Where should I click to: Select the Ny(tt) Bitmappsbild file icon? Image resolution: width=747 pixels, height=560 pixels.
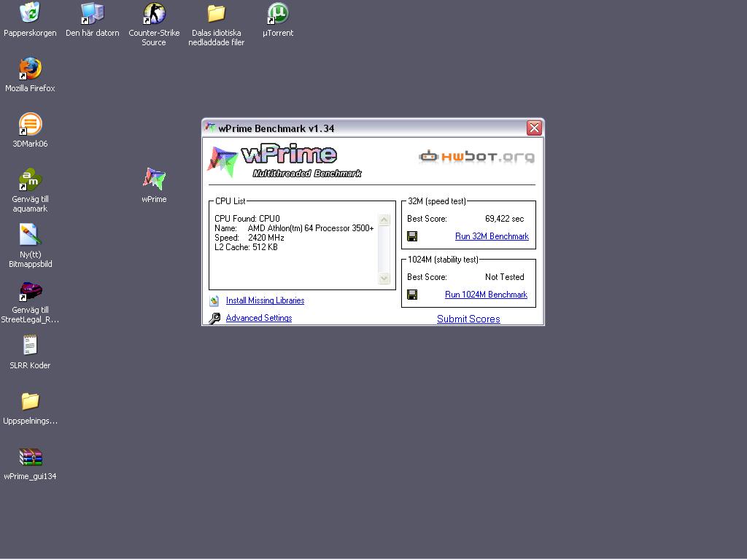30,235
